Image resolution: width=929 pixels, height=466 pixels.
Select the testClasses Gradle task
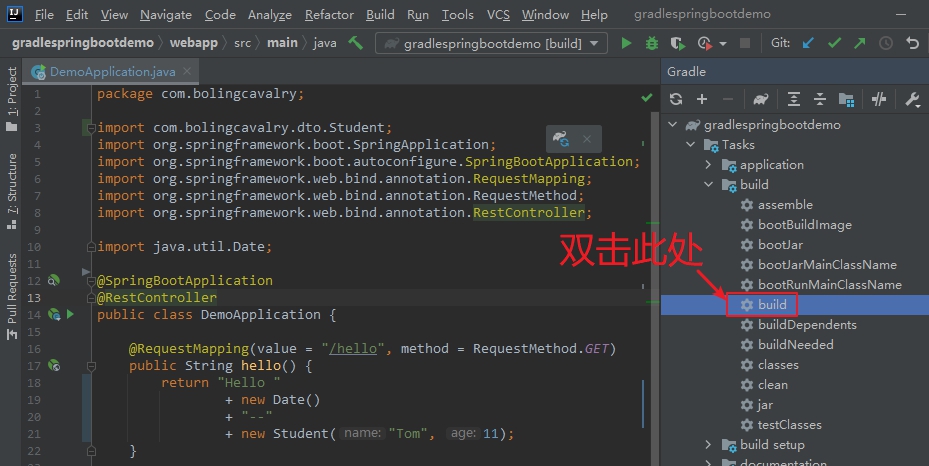(789, 425)
